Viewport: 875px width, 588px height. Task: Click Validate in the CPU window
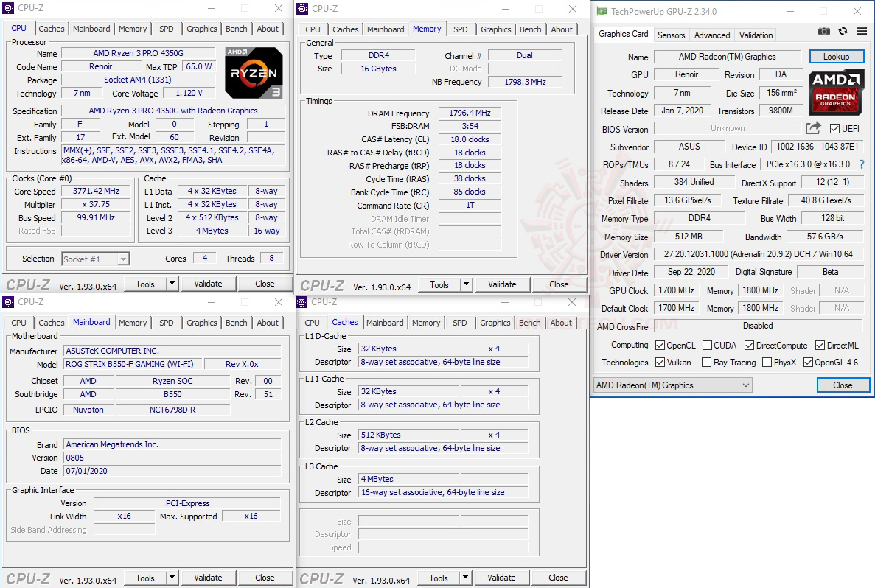coord(208,284)
